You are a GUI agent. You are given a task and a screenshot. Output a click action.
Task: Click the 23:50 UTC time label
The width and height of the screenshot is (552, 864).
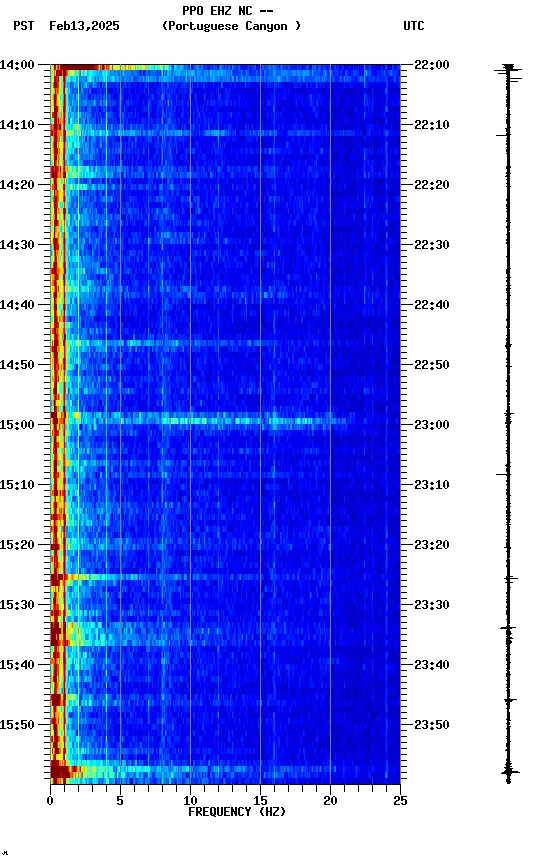(432, 726)
